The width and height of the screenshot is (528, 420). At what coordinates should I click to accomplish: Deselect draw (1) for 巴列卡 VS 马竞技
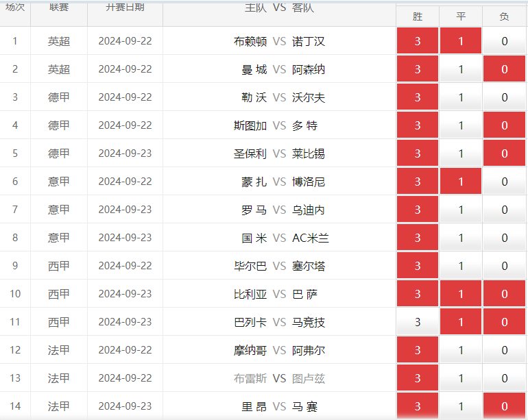click(x=461, y=322)
